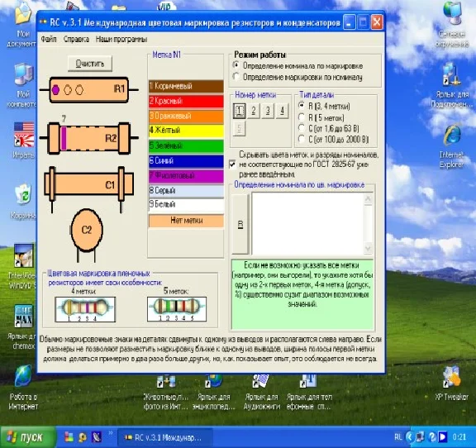Pick the 9 Белый white color
The width and height of the screenshot is (476, 448).
[186, 204]
